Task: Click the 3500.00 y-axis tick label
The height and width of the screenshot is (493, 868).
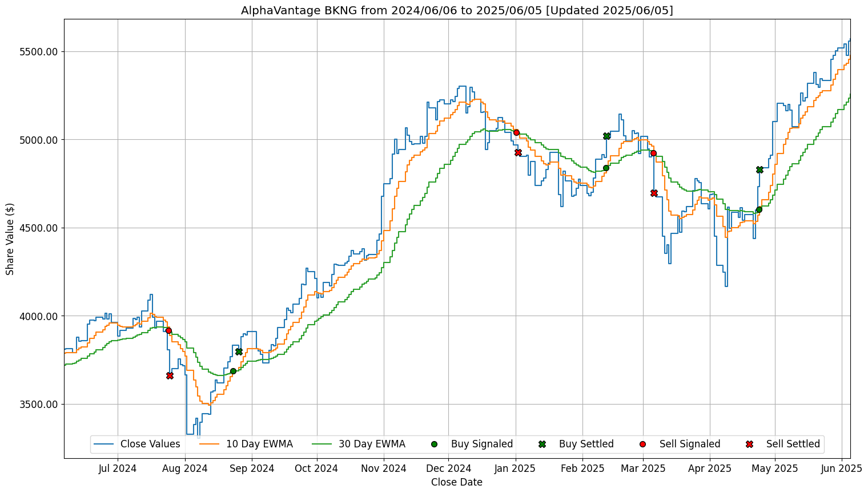Action: pos(39,404)
